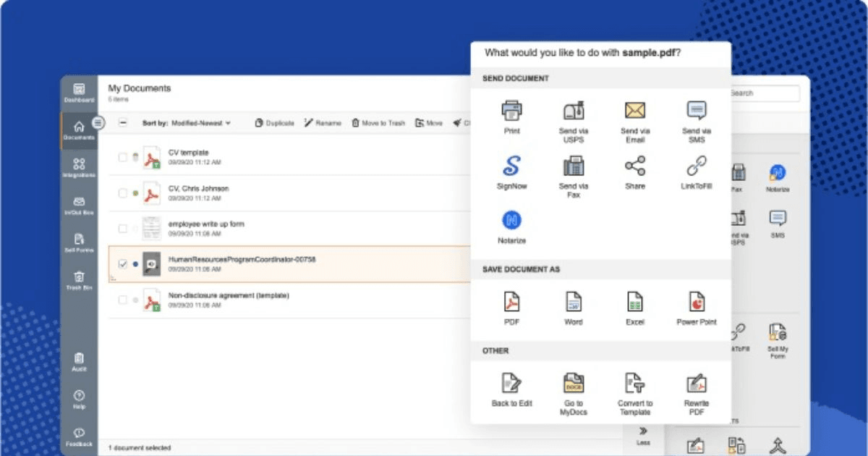This screenshot has width=868, height=456.
Task: Check the box for CV, Chris Johnson
Action: 123,193
